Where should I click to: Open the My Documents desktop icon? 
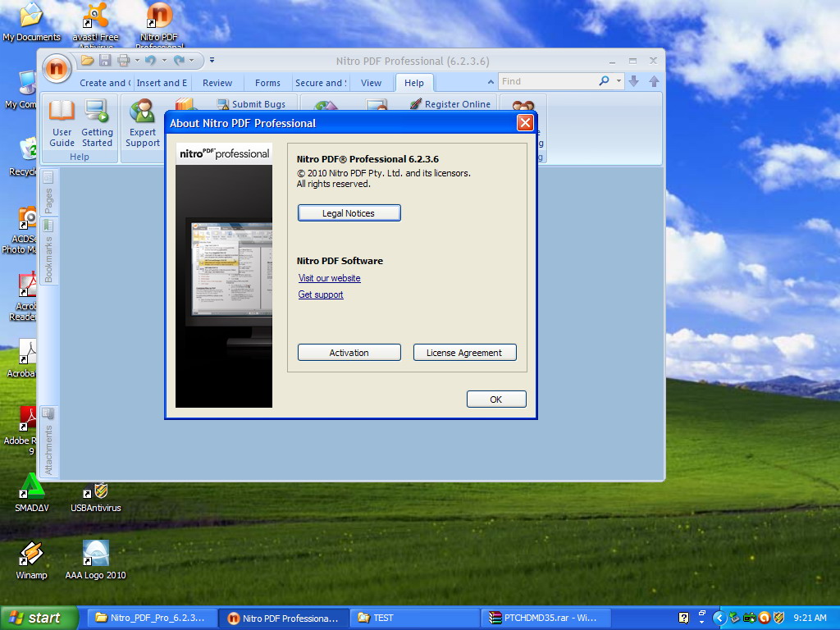click(x=31, y=22)
